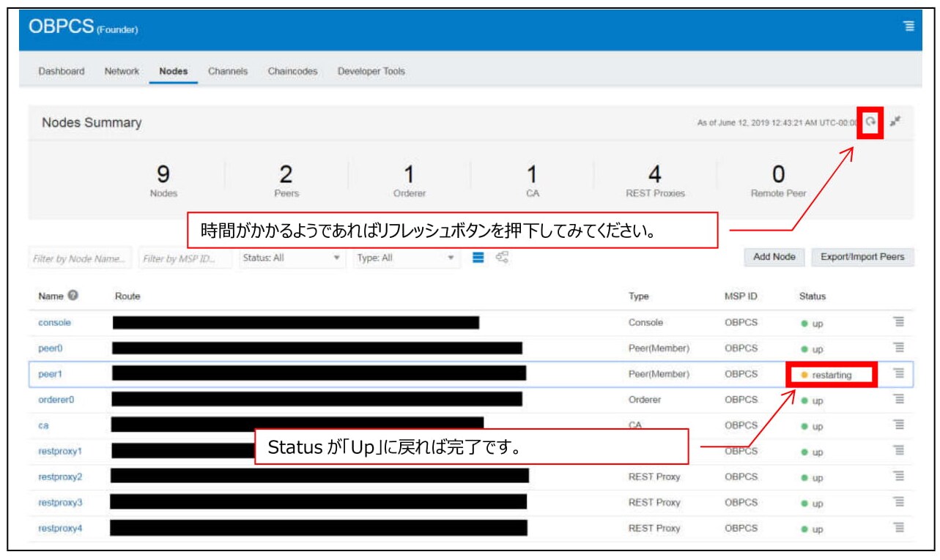
Task: Open action menu for orderer0 row
Action: (x=899, y=400)
